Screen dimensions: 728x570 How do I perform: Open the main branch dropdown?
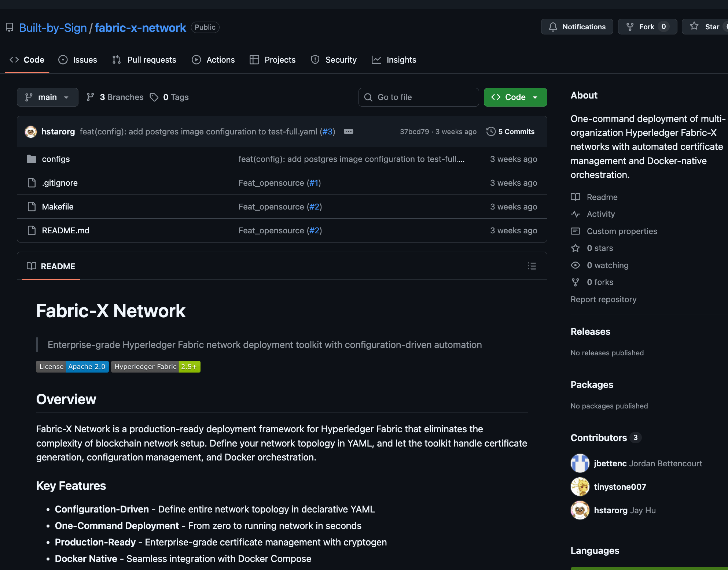(47, 97)
